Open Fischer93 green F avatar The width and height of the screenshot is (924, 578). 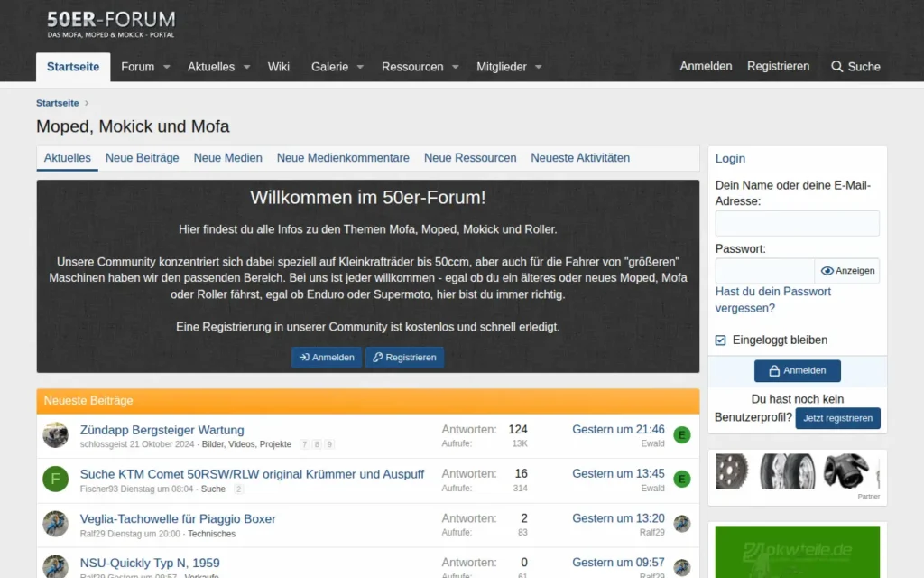[x=55, y=479]
